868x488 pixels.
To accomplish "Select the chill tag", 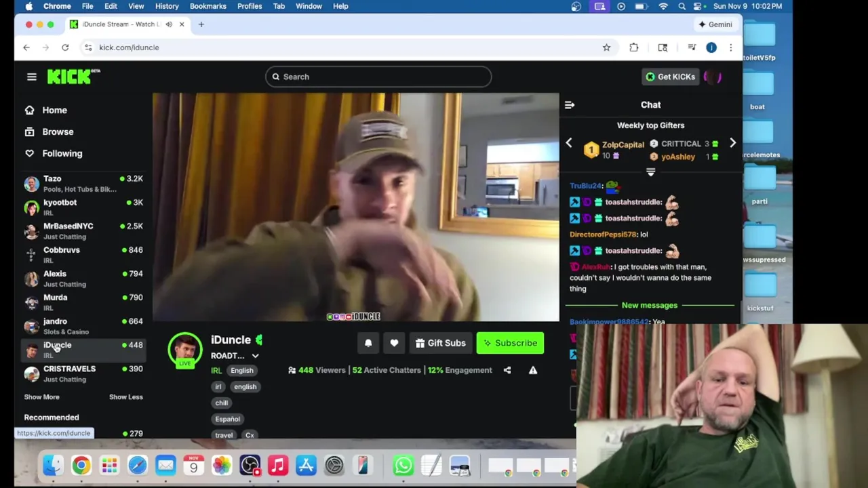I will point(222,403).
